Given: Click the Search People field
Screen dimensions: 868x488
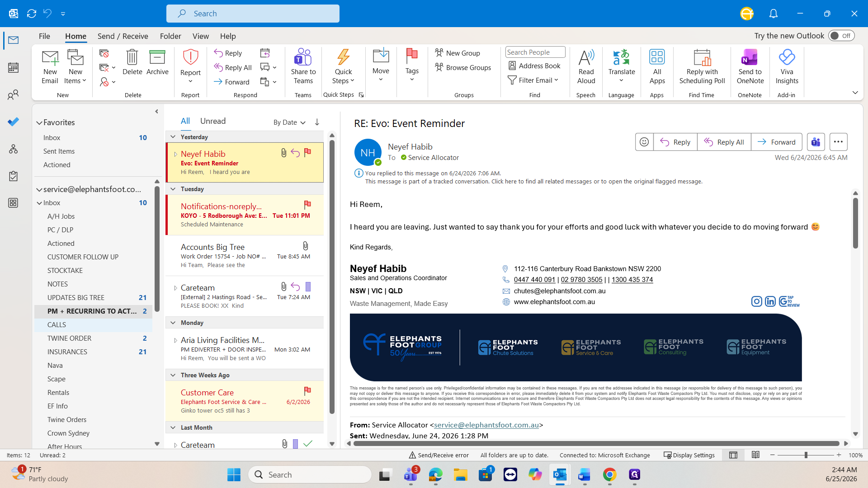Looking at the screenshot, I should tap(535, 52).
